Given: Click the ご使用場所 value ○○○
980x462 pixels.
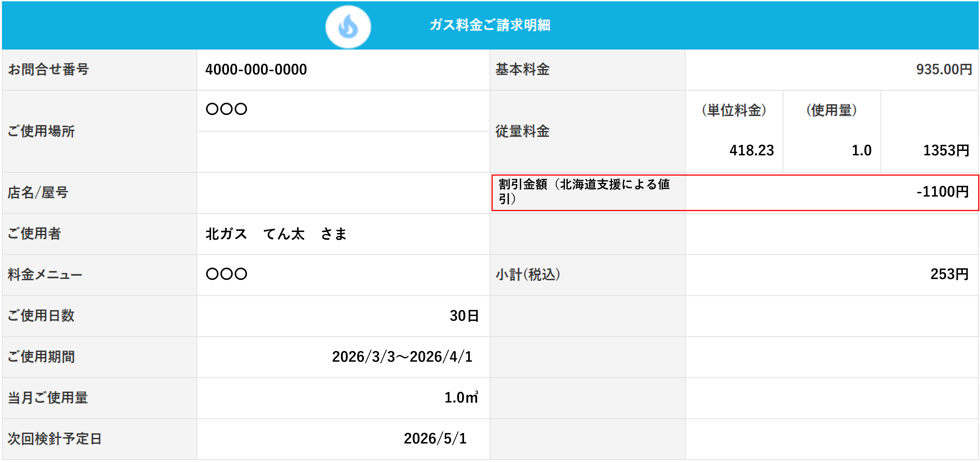Looking at the screenshot, I should (x=226, y=109).
